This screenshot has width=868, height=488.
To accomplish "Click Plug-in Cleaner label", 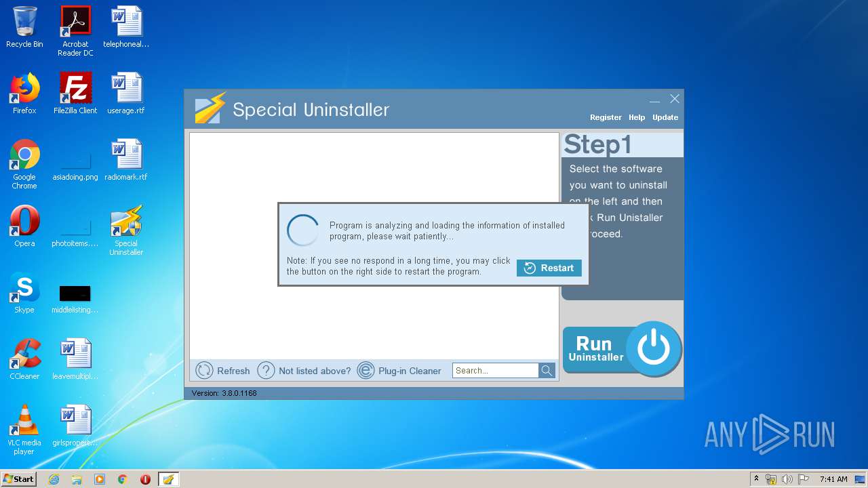I will 410,371.
